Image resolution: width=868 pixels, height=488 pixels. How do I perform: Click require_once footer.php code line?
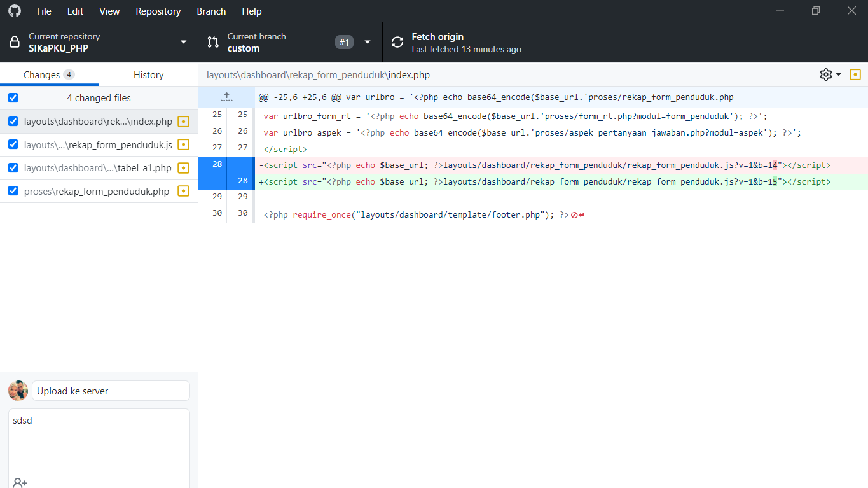[x=416, y=215]
